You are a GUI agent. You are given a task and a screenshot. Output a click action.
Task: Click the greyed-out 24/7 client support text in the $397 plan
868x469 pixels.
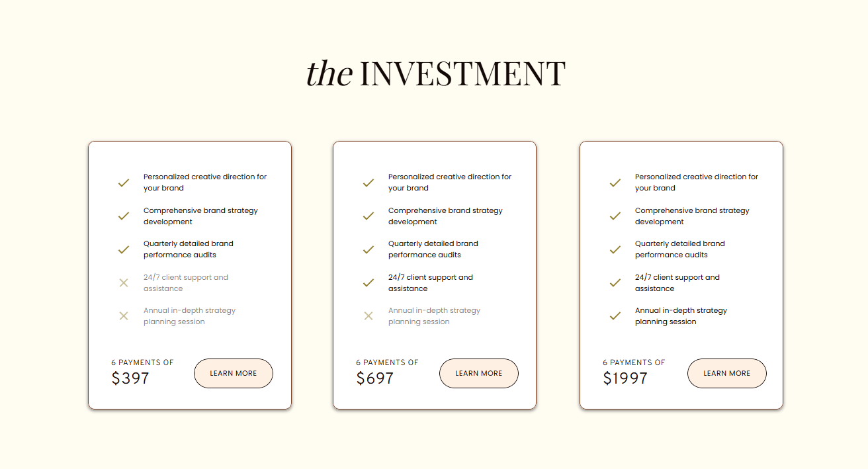click(185, 283)
